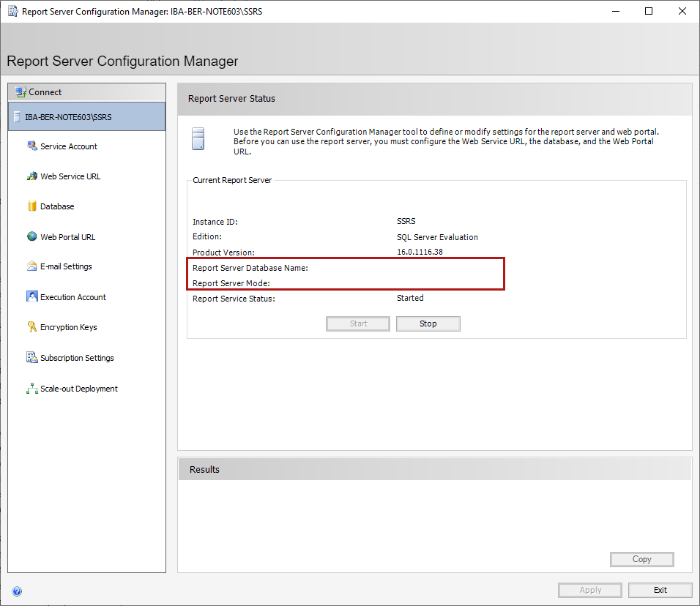Click the E-mail Settings envelope icon
This screenshot has width=700, height=606.
pos(31,266)
